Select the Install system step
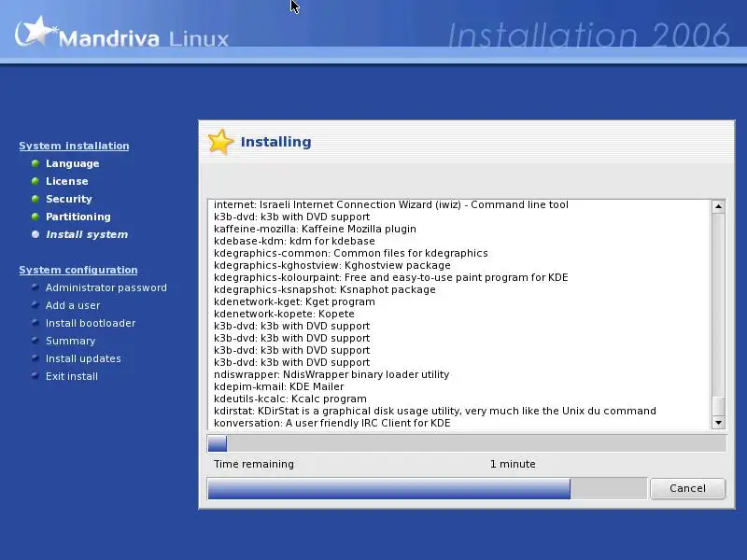Image resolution: width=747 pixels, height=560 pixels. pyautogui.click(x=87, y=234)
